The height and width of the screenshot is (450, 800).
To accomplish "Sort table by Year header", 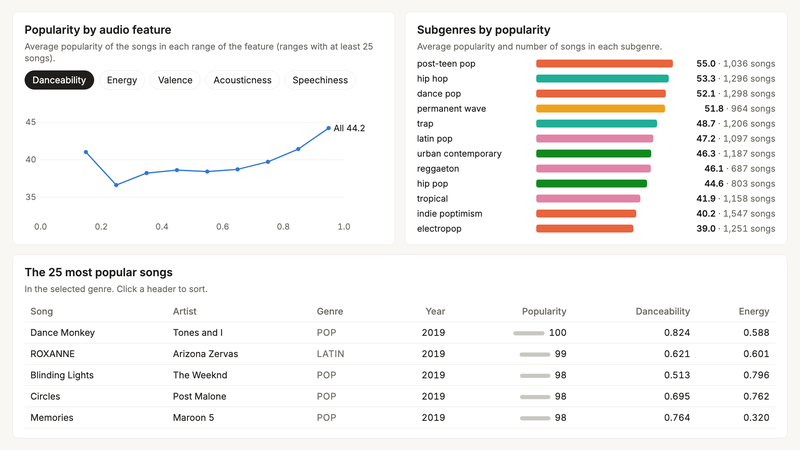I will (435, 311).
